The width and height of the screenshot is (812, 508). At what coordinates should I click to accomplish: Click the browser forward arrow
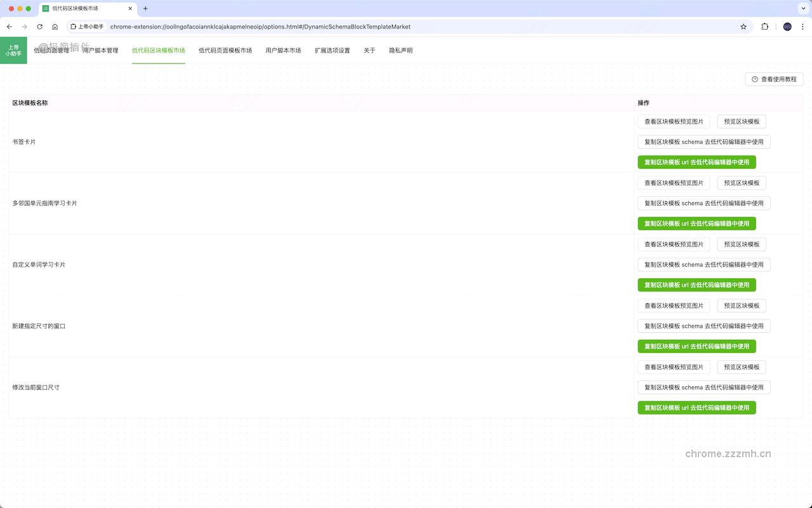click(x=24, y=27)
